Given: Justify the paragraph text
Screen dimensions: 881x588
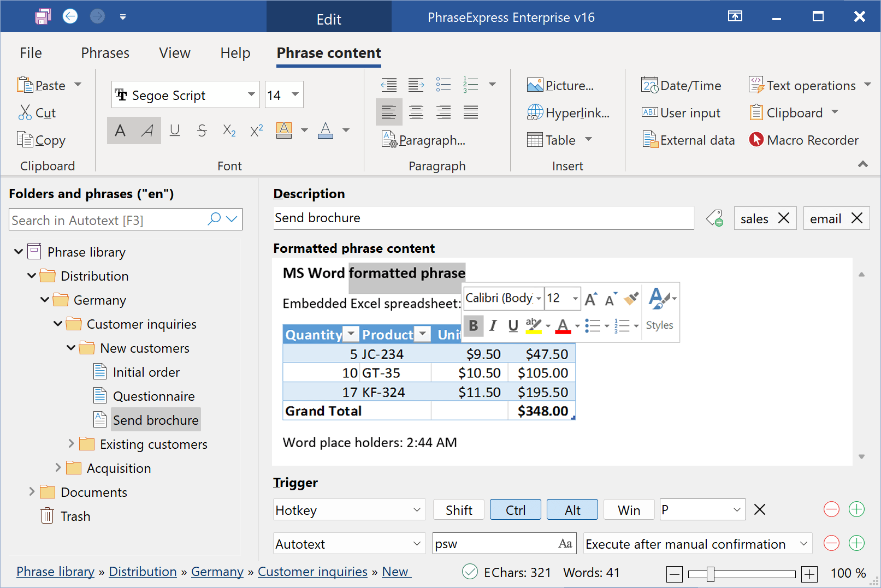Looking at the screenshot, I should [471, 112].
